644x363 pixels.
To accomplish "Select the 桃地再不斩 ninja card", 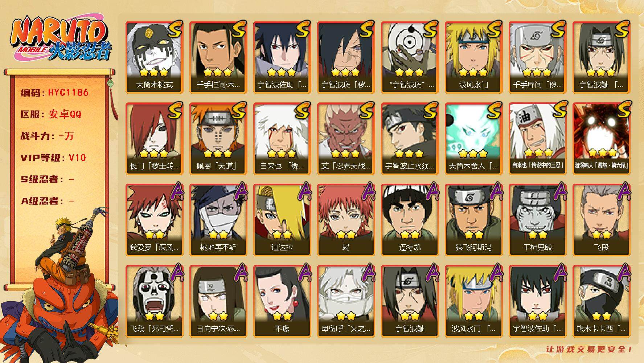I will coord(218,220).
